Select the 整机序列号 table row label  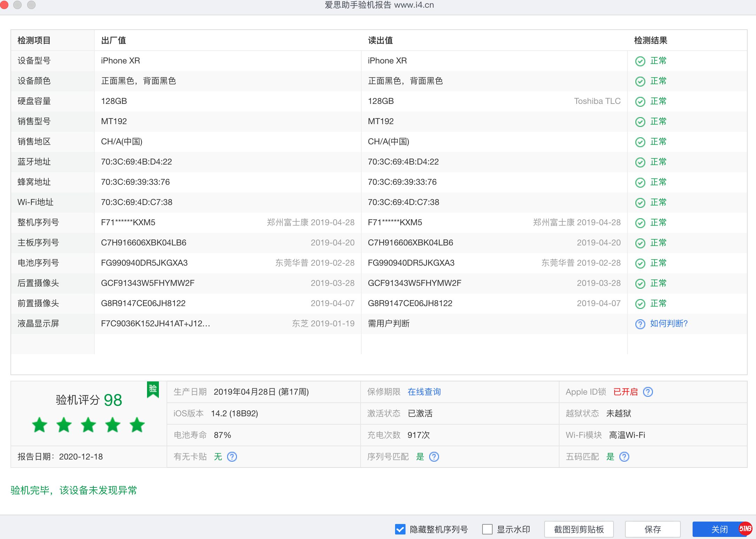(38, 222)
